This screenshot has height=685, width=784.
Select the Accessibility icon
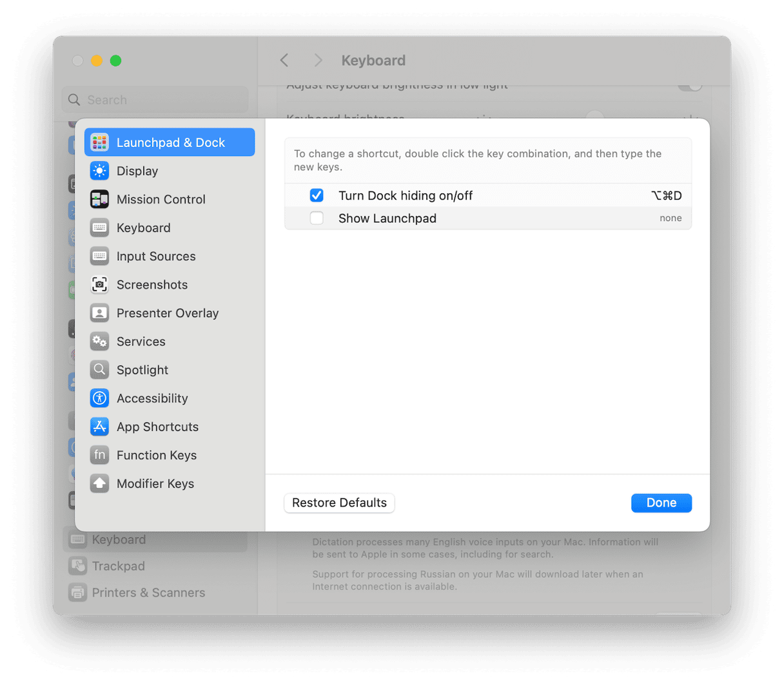[x=99, y=398]
